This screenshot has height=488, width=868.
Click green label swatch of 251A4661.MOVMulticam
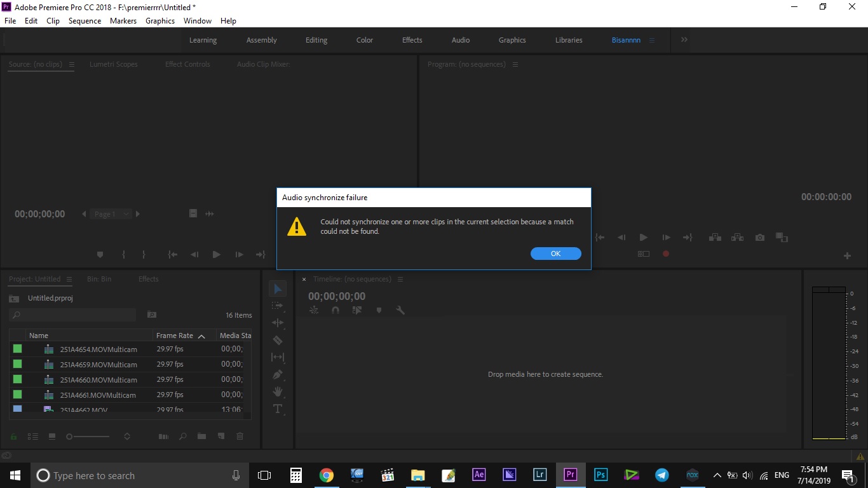coord(18,395)
